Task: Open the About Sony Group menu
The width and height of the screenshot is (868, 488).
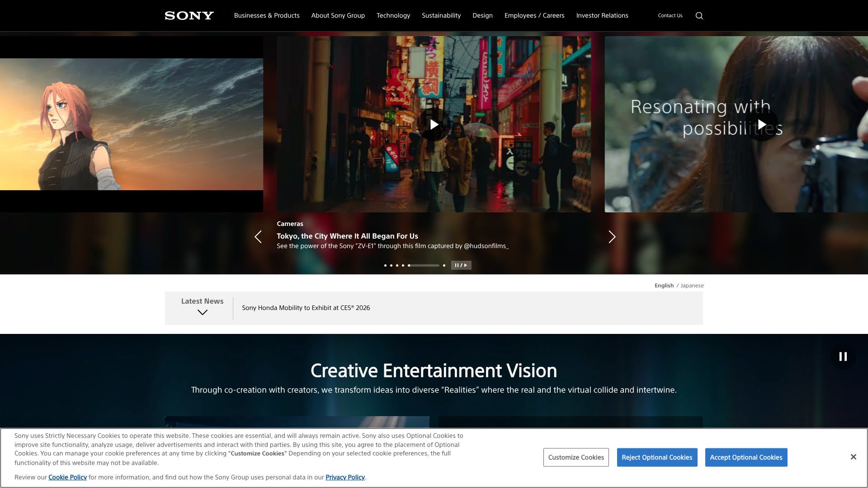Action: pos(338,15)
